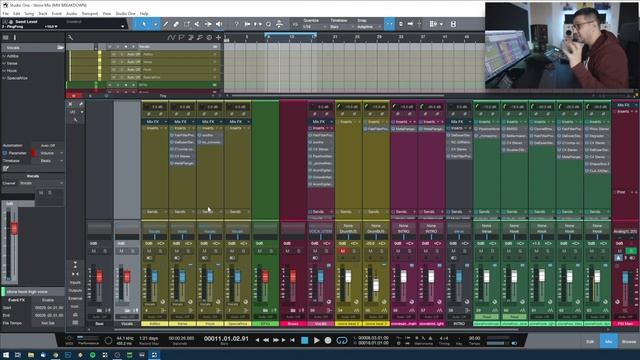The height and width of the screenshot is (360, 640).
Task: Click the tempo 90.00 field
Action: tap(474, 338)
